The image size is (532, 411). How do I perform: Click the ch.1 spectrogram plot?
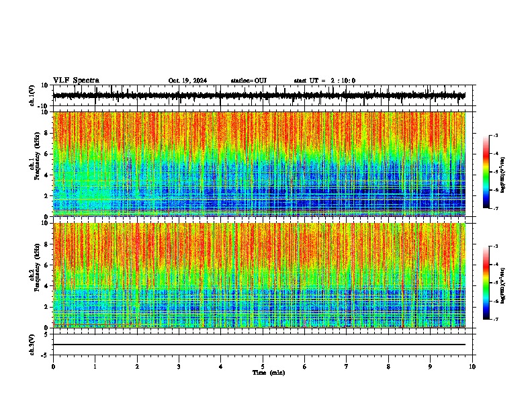click(x=259, y=164)
